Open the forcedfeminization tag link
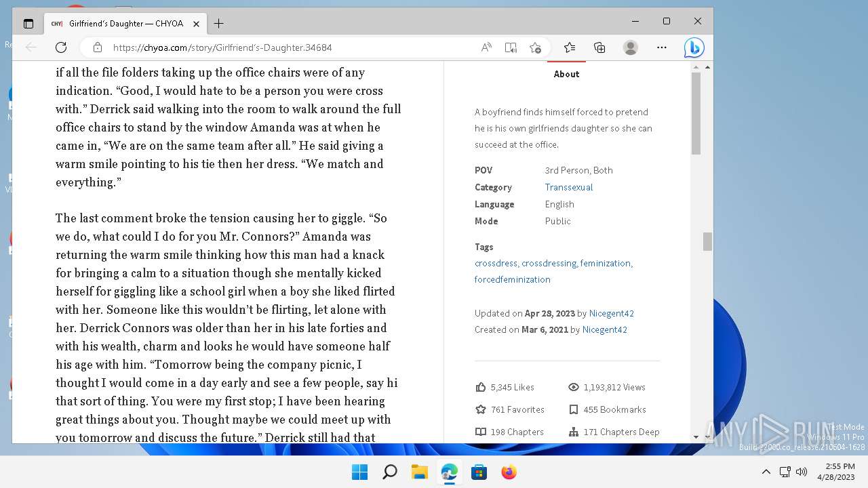868x488 pixels. click(513, 279)
